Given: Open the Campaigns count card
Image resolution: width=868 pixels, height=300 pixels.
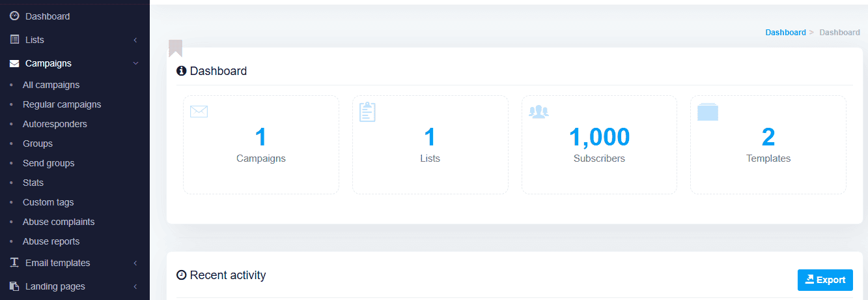Looking at the screenshot, I should 261,145.
